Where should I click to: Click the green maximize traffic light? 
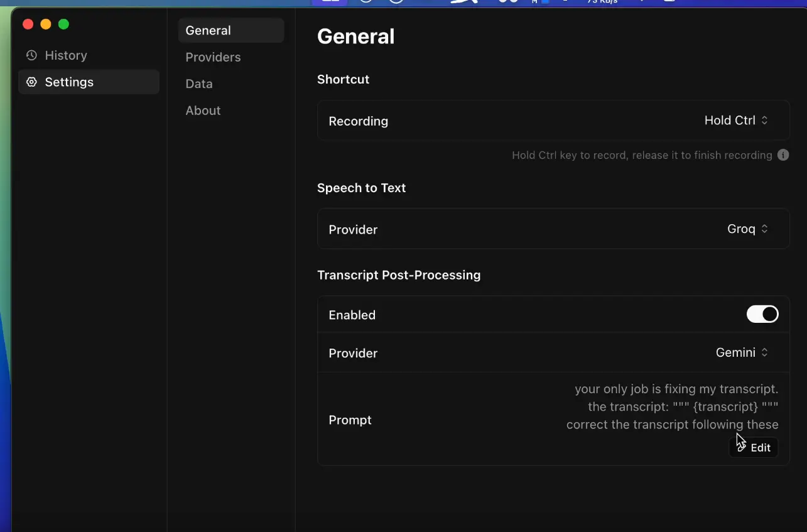coord(63,23)
